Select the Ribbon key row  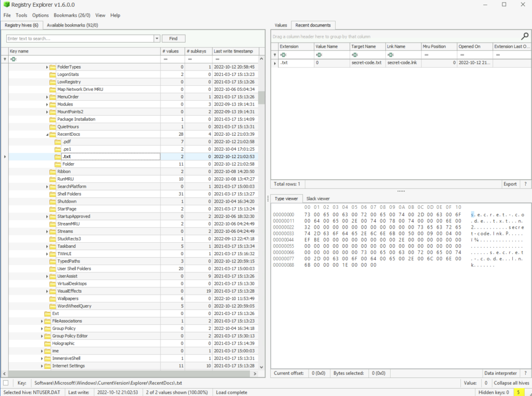(134, 171)
